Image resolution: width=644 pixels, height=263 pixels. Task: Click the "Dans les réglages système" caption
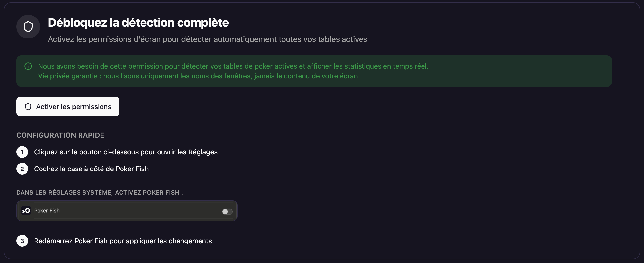point(100,193)
